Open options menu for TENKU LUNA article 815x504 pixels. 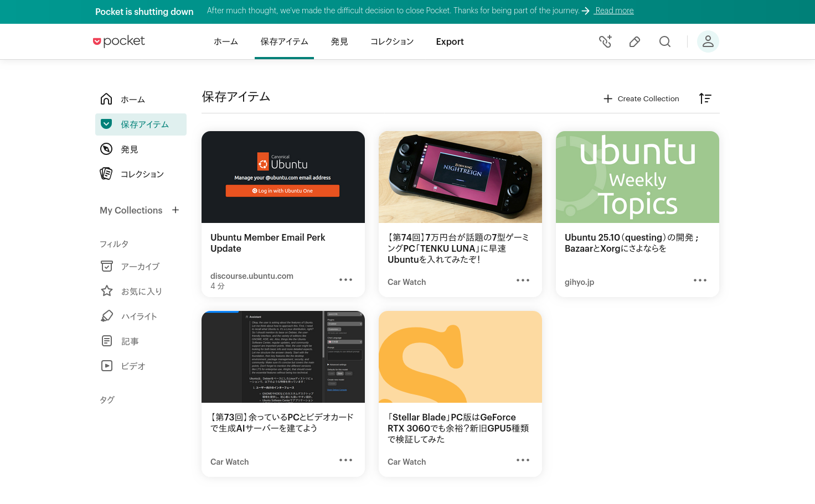point(523,280)
